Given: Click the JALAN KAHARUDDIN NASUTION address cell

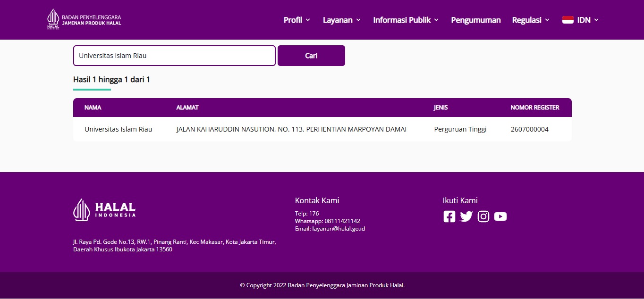Looking at the screenshot, I should pos(291,129).
